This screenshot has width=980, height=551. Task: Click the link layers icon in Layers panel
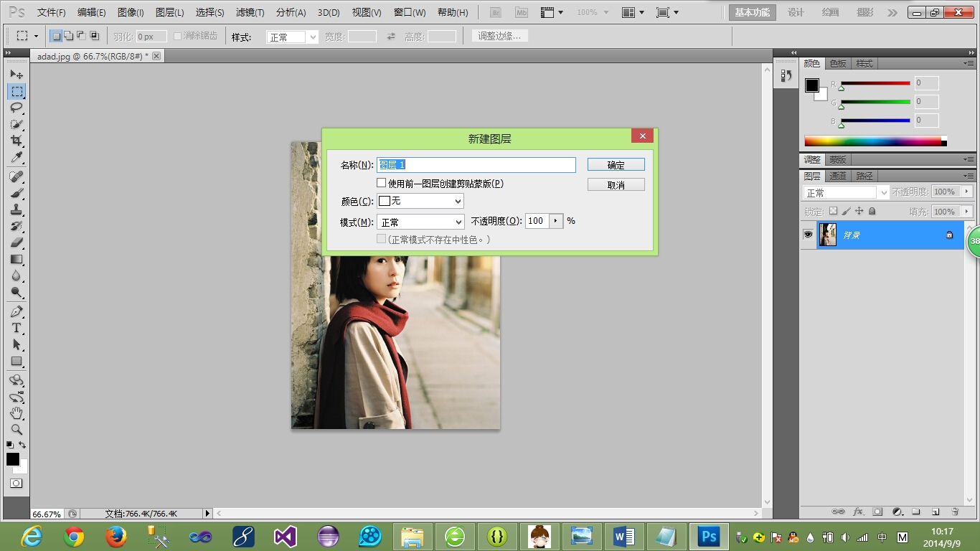coord(838,512)
